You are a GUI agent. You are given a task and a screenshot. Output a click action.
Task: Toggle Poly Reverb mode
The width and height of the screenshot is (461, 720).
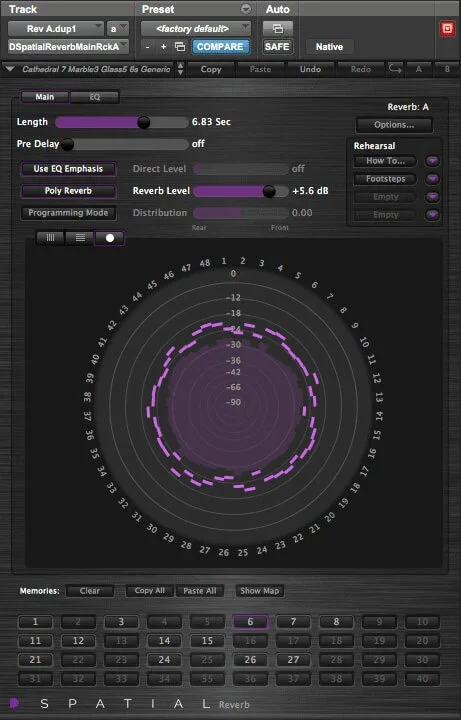pyautogui.click(x=68, y=191)
